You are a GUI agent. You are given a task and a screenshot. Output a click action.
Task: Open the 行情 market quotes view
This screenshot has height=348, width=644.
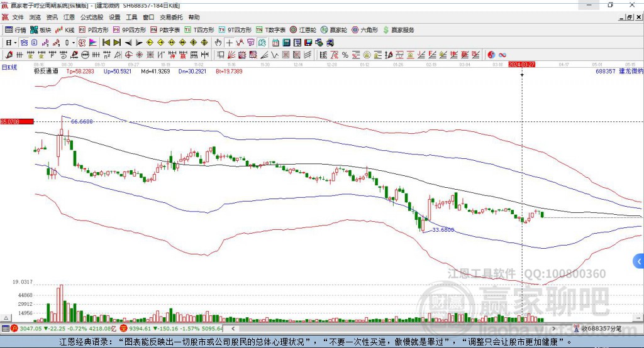[x=16, y=30]
